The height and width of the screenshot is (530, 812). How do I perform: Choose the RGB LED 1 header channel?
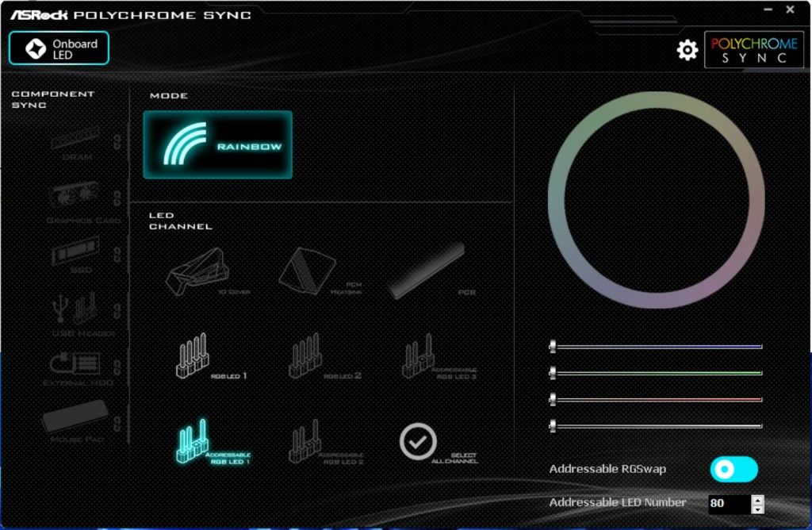(211, 356)
